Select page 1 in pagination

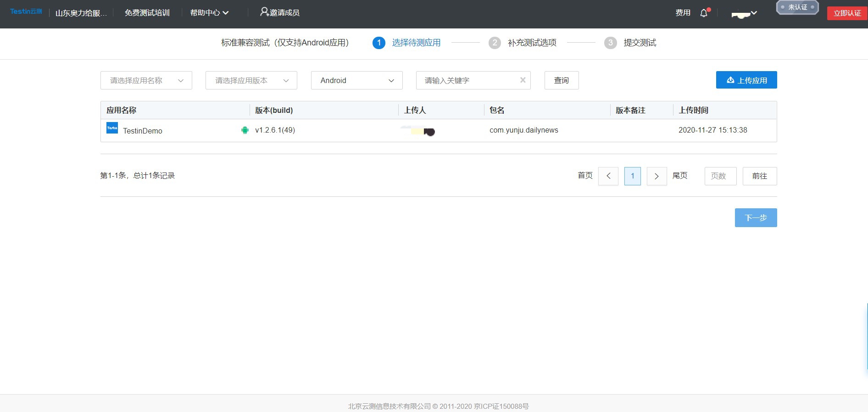tap(633, 176)
